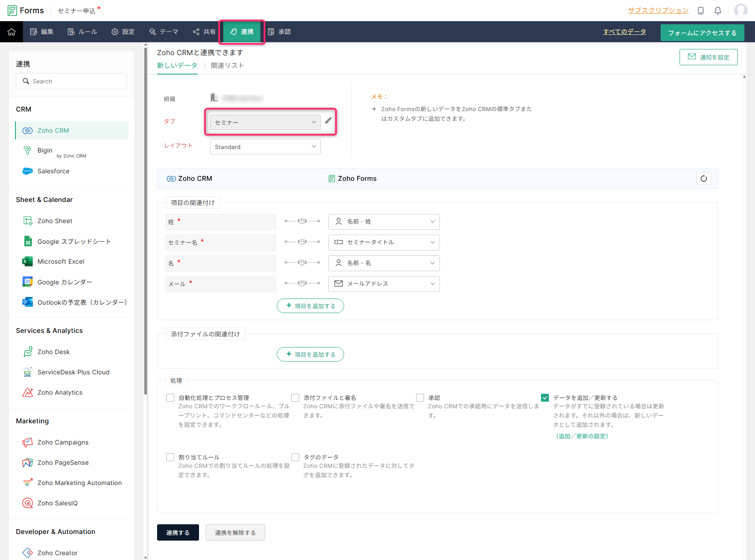Image resolution: width=755 pixels, height=560 pixels.
Task: Click 項目を追加する under 項目の関連付け
Action: (x=310, y=306)
